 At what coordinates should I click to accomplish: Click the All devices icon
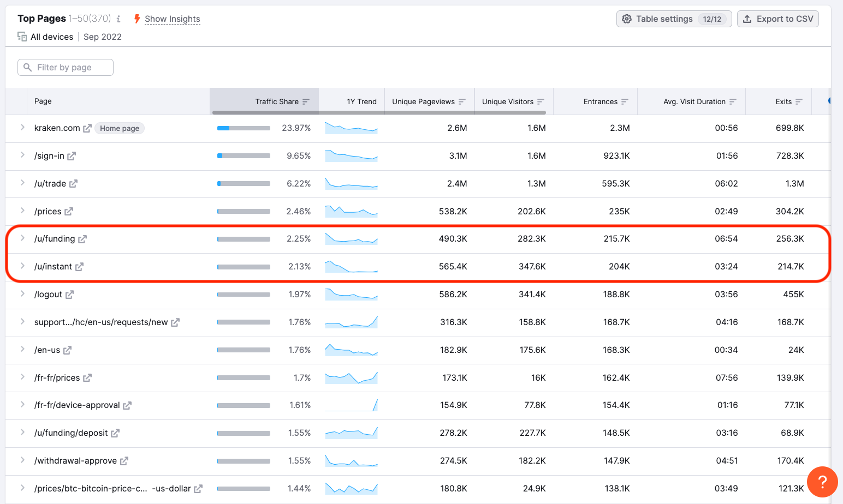22,37
